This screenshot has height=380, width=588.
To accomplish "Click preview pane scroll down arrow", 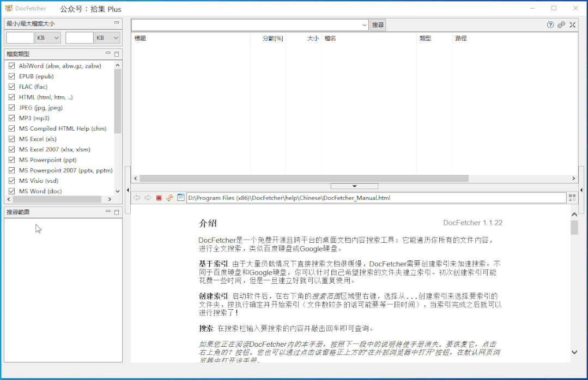I will pyautogui.click(x=574, y=352).
